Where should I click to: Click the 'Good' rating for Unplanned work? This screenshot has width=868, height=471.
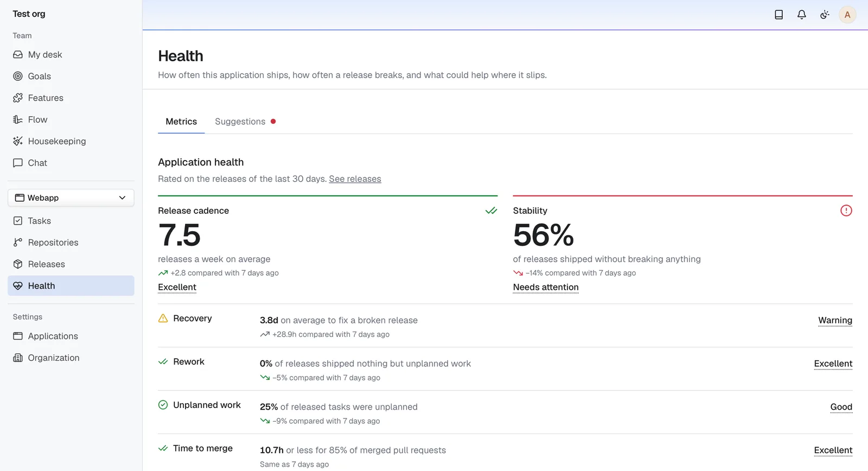tap(841, 407)
